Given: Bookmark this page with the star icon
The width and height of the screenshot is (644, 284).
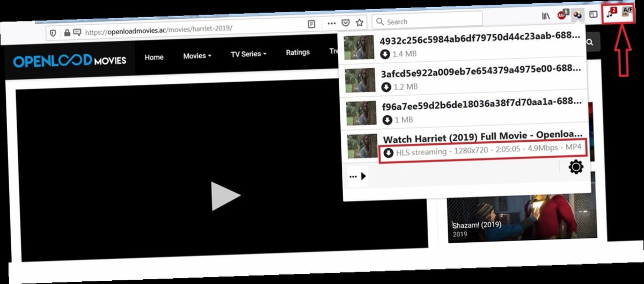Looking at the screenshot, I should coord(360,23).
